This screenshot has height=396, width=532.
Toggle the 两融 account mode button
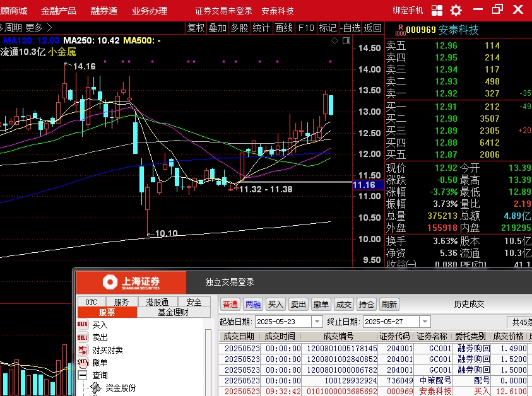(253, 304)
